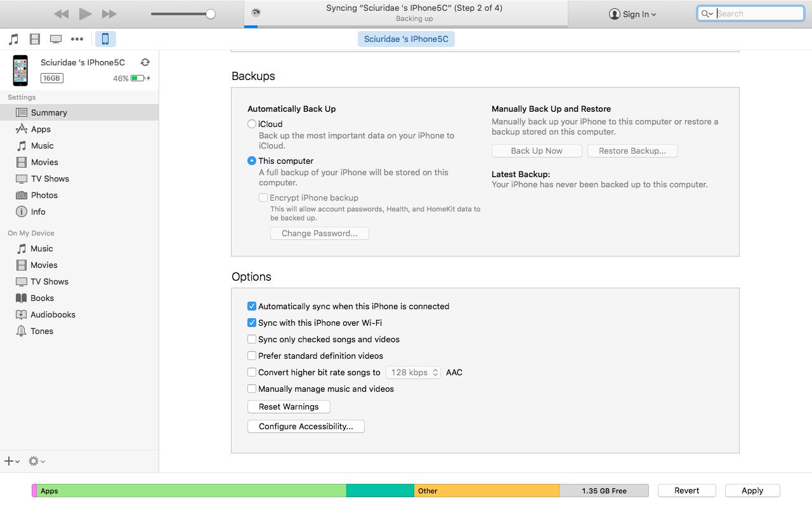Image resolution: width=812 pixels, height=508 pixels.
Task: Open the More media types ellipsis
Action: tap(77, 39)
